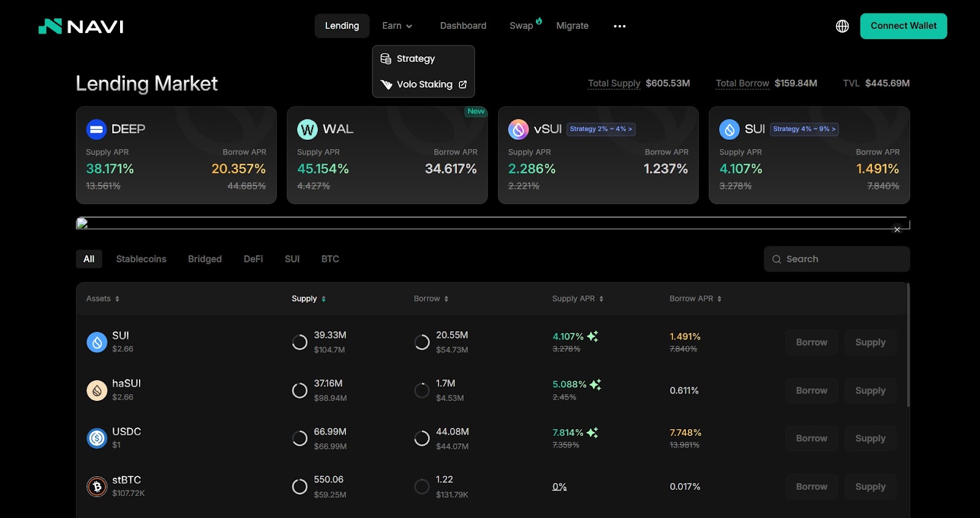The height and width of the screenshot is (518, 980).
Task: Click the table vertical scrollbar
Action: pos(908,345)
